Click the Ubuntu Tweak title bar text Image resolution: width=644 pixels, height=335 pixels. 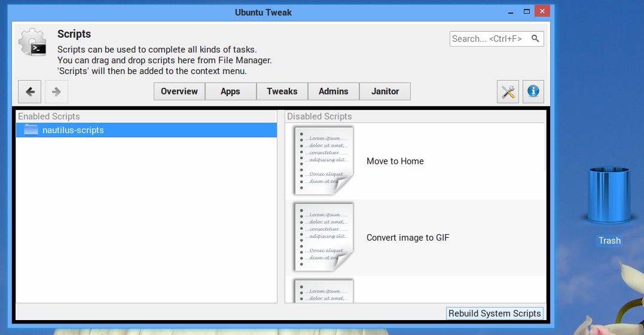coord(263,13)
